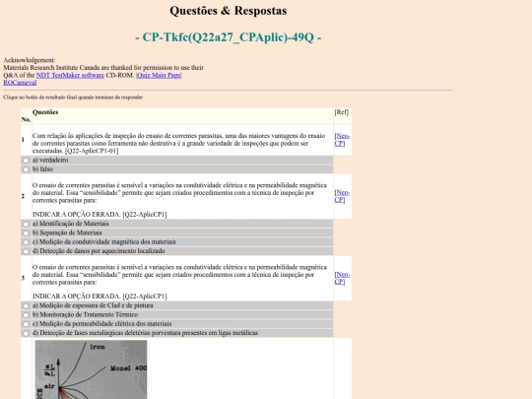Choose 'c) Medição da permeabilidade elétrica' radio button
The image size is (532, 399).
[26, 324]
